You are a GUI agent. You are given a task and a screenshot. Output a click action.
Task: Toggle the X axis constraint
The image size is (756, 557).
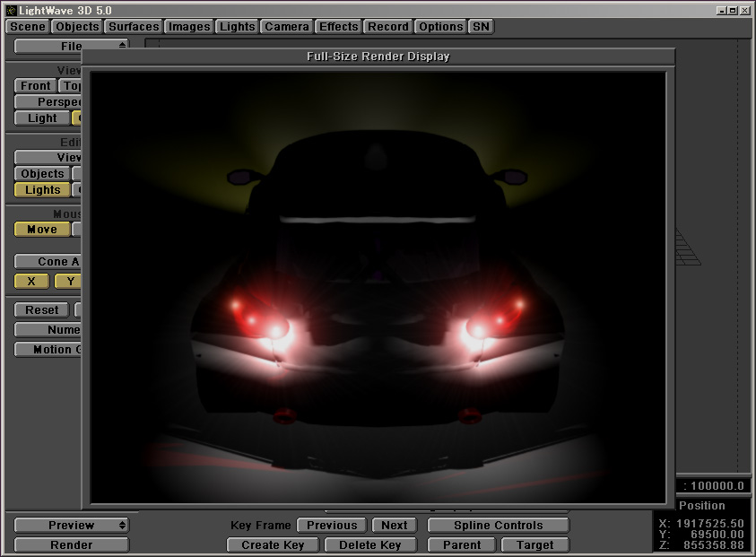click(32, 282)
